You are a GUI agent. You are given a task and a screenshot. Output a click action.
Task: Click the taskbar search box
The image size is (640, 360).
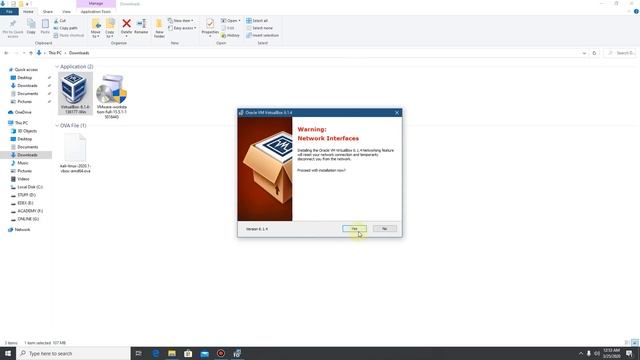(x=73, y=353)
